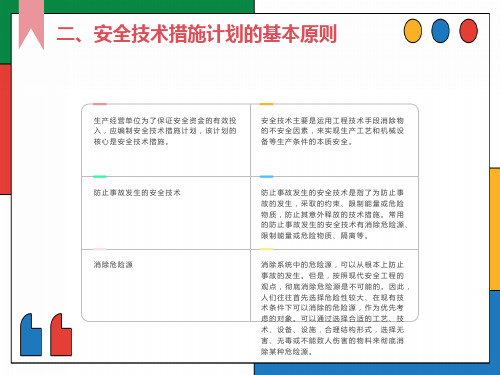The image size is (500, 375).
Task: Select the yellow circle in header
Action: [413, 31]
